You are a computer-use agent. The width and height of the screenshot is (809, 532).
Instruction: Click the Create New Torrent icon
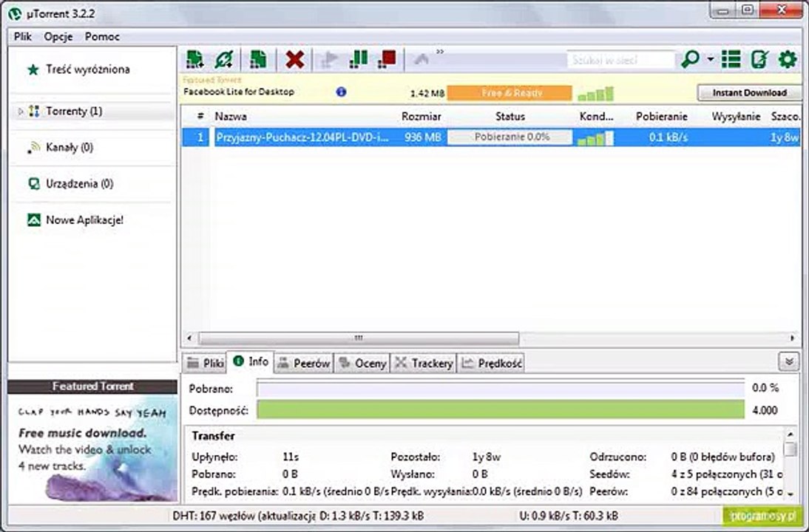(258, 59)
